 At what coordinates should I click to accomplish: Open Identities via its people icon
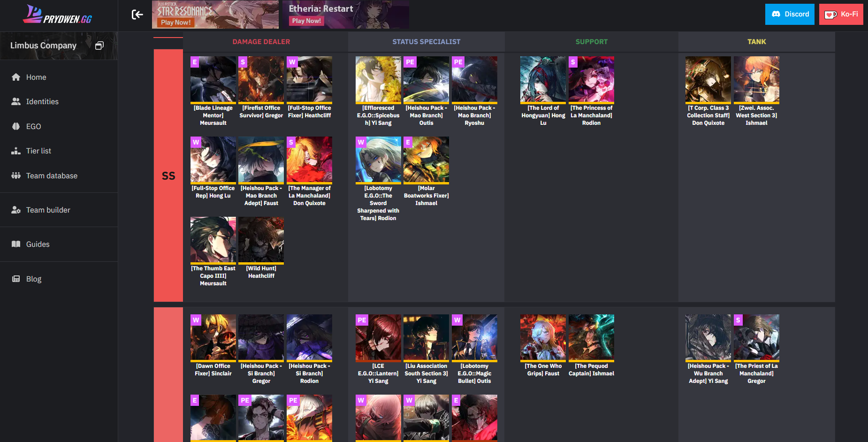pyautogui.click(x=16, y=101)
